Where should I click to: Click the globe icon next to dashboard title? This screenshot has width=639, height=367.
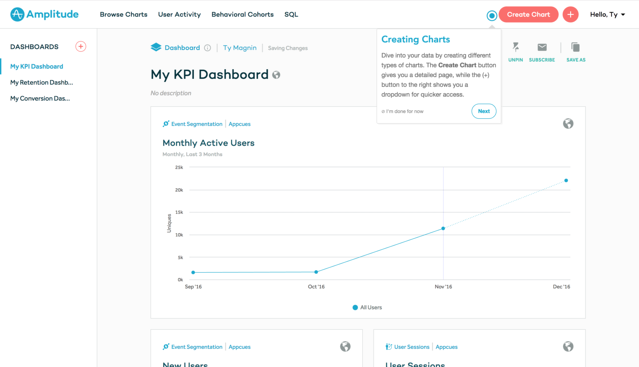(x=276, y=75)
